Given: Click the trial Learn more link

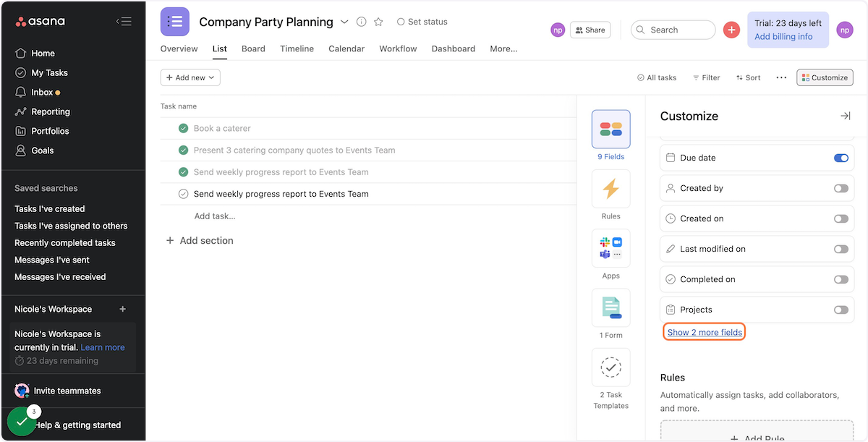Looking at the screenshot, I should [x=103, y=347].
